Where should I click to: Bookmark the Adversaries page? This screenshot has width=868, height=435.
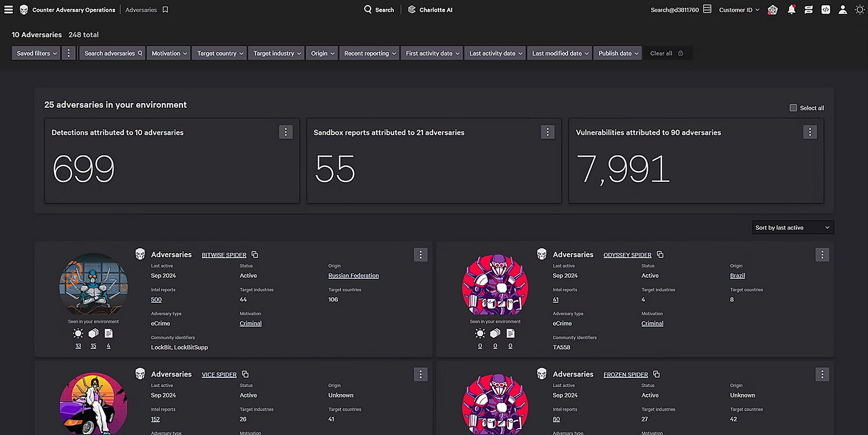(165, 10)
